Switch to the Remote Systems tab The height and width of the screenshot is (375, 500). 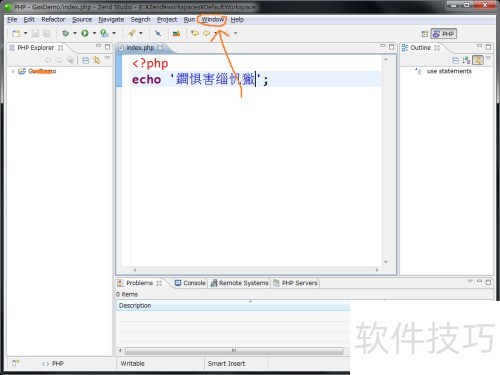pyautogui.click(x=240, y=283)
